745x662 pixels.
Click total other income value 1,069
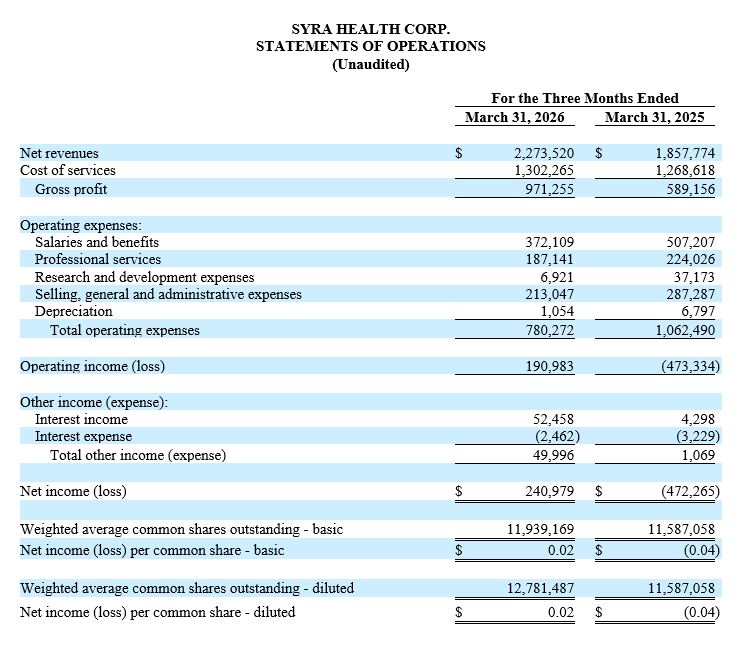coord(698,456)
